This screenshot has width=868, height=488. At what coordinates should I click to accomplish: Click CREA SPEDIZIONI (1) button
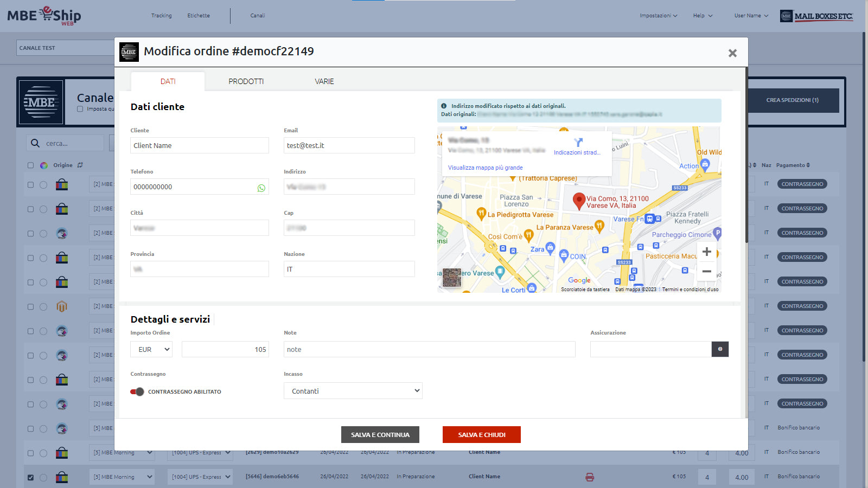[793, 100]
